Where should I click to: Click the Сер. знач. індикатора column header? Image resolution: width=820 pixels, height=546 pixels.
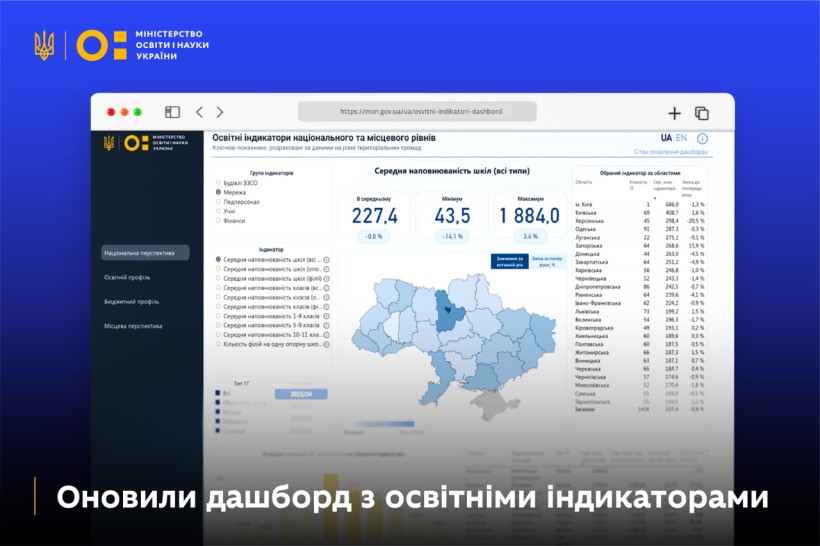pos(665,185)
